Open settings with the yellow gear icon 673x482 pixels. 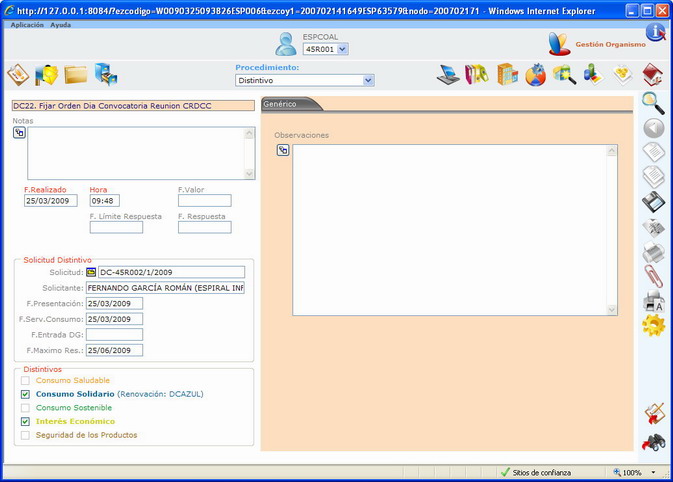(x=654, y=325)
